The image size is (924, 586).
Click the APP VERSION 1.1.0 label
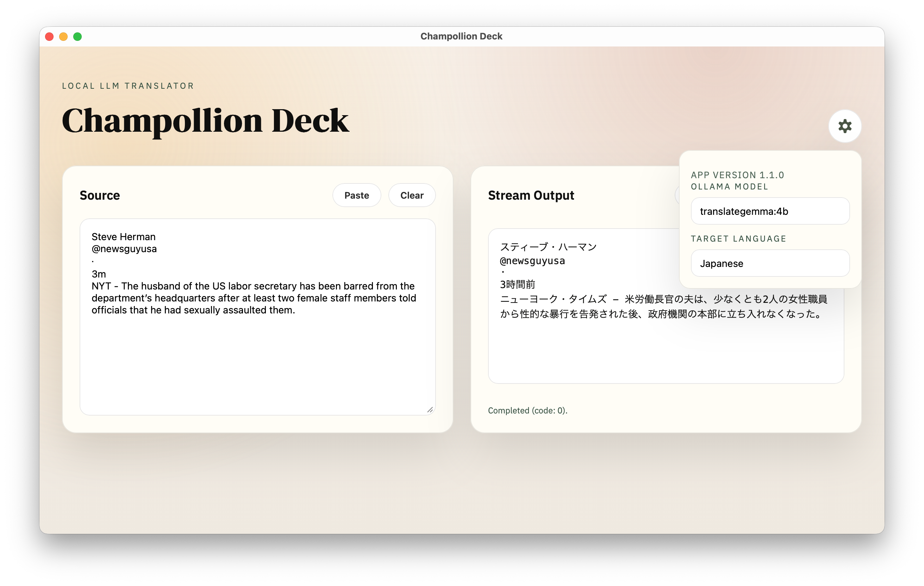point(737,175)
